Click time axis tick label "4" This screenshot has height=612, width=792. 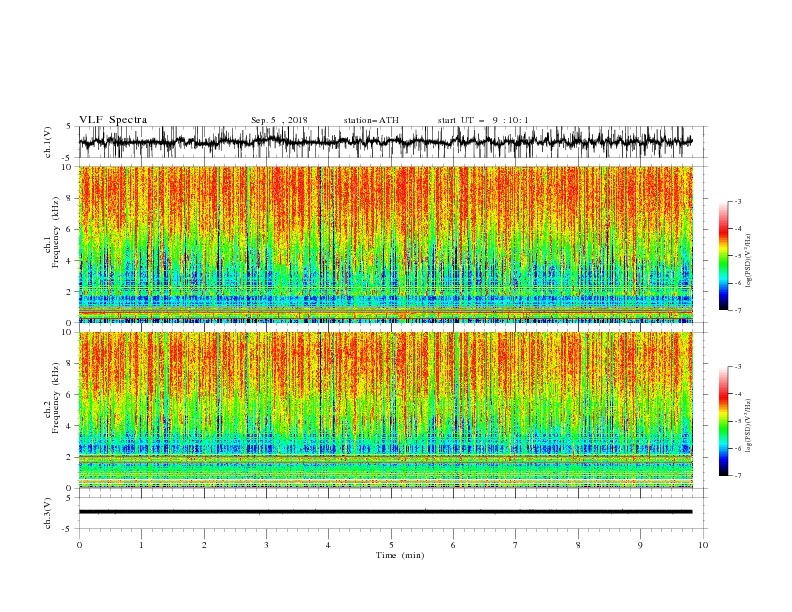pyautogui.click(x=328, y=545)
